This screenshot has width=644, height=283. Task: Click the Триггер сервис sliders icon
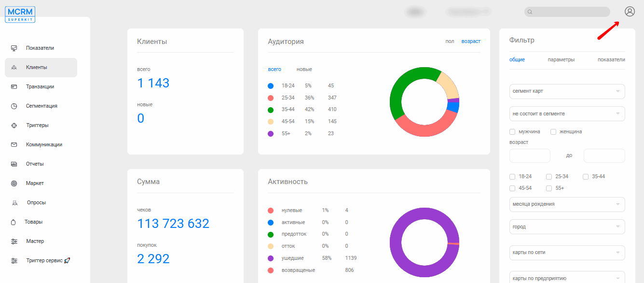point(14,261)
